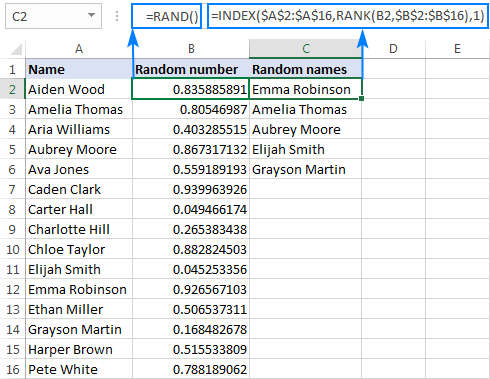Select cell containing Emma Robinson in column C

(x=306, y=89)
